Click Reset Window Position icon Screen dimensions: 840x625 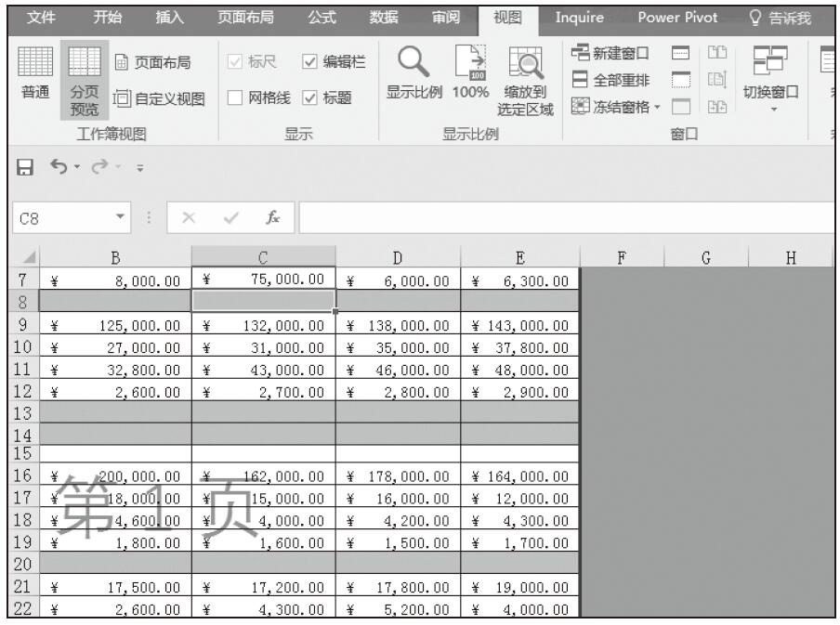tap(717, 107)
